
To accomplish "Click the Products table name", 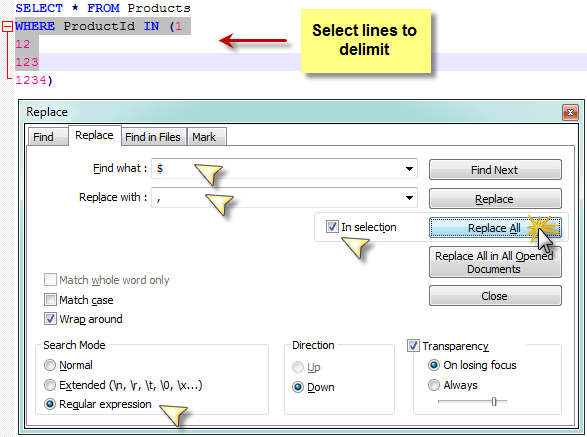I will pyautogui.click(x=159, y=8).
